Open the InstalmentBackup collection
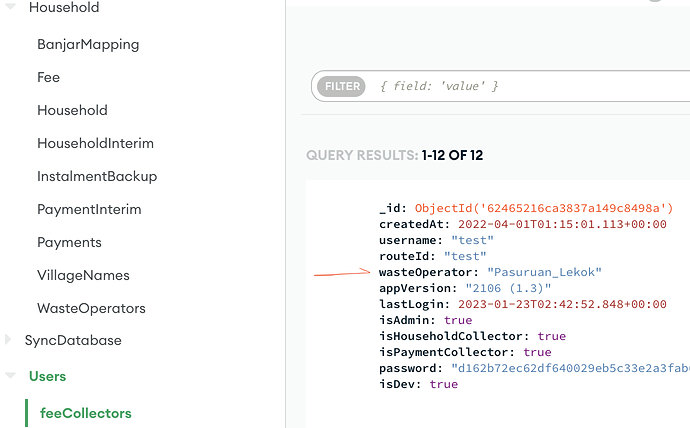690x428 pixels. 97,176
